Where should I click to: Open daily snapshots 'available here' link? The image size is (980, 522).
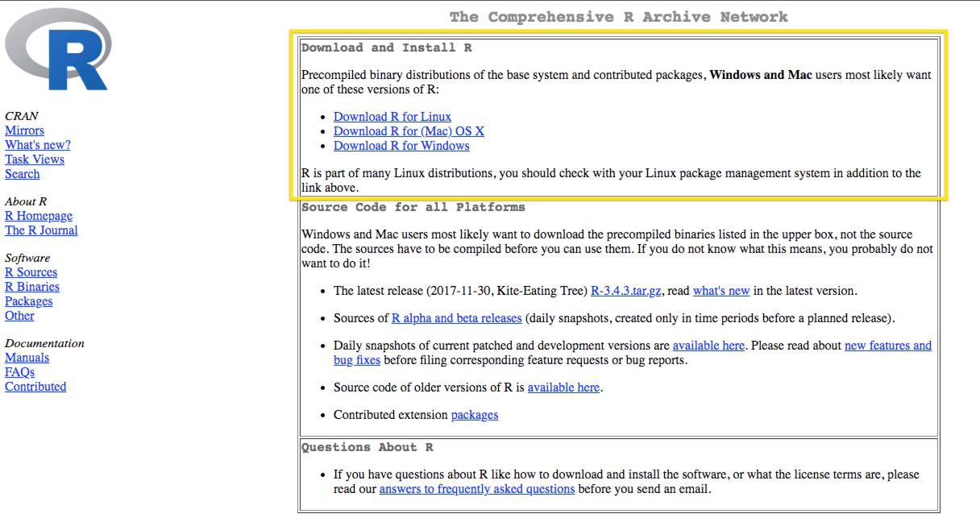click(x=708, y=346)
